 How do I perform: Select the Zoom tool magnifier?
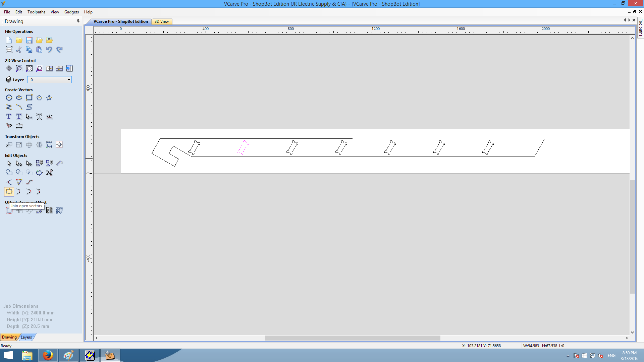pos(19,68)
